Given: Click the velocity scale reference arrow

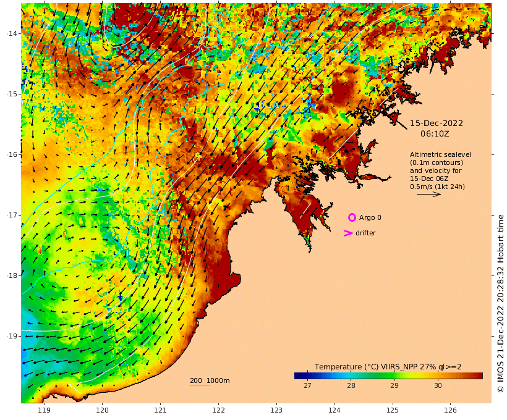Looking at the screenshot, I should click(428, 194).
